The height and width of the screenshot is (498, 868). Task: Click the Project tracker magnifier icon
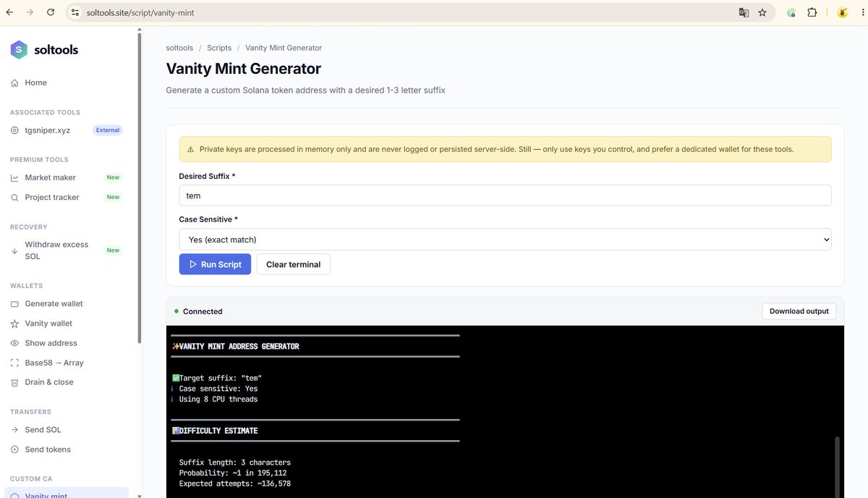[x=15, y=198]
